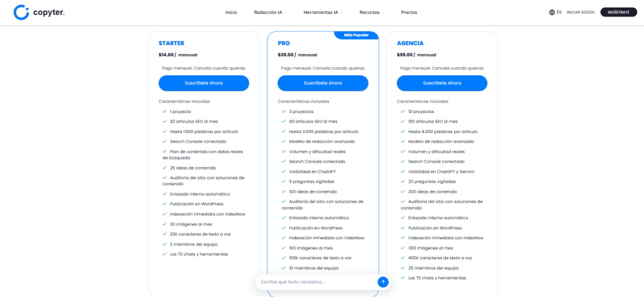Click the "$39.00 / mensual" price
The width and height of the screenshot is (644, 297).
297,55
